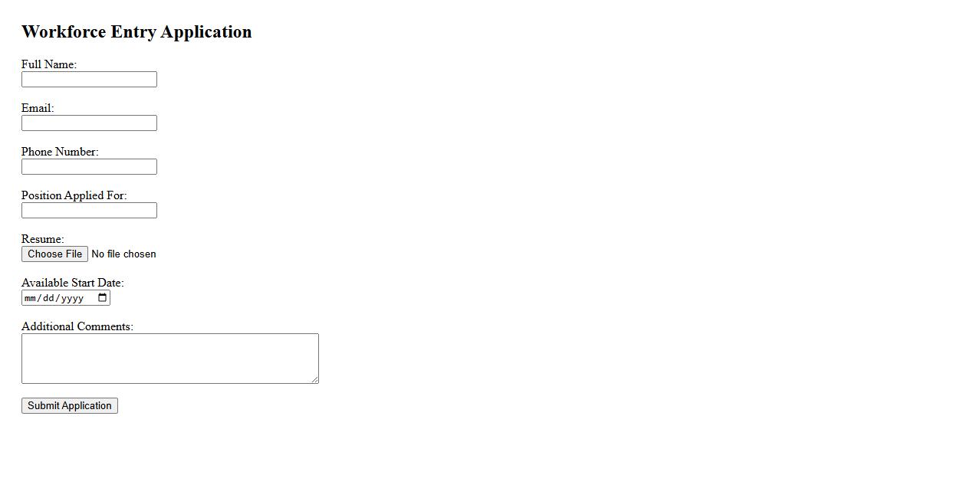Select the day segment of the date
This screenshot has height=498, width=980.
48,298
